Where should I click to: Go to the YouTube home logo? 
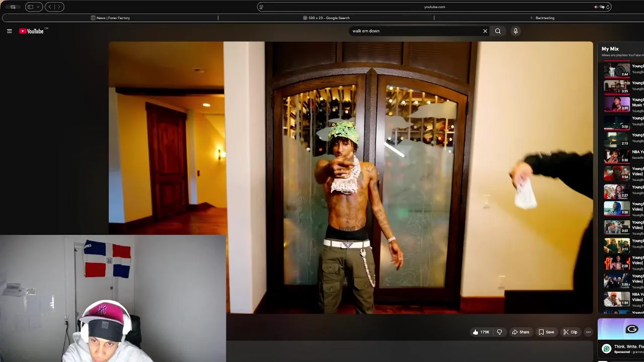click(x=31, y=31)
